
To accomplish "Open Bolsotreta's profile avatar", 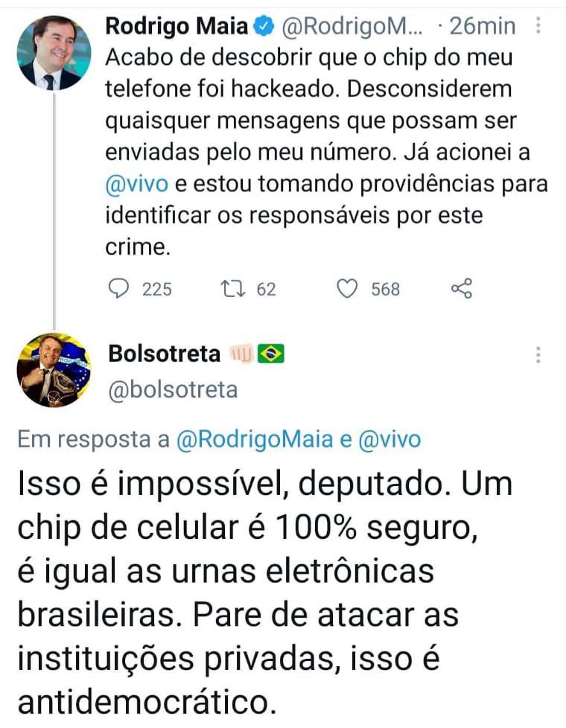I will [x=54, y=370].
